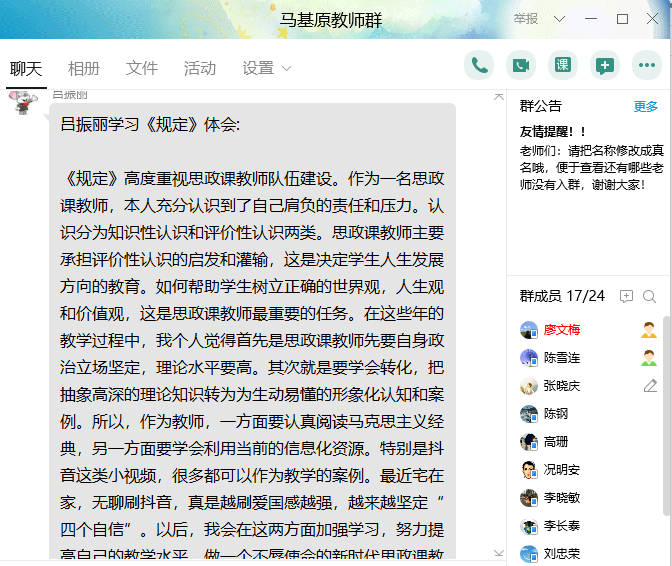The height and width of the screenshot is (566, 672).
Task: Go to the 活动 tab
Action: pos(200,68)
